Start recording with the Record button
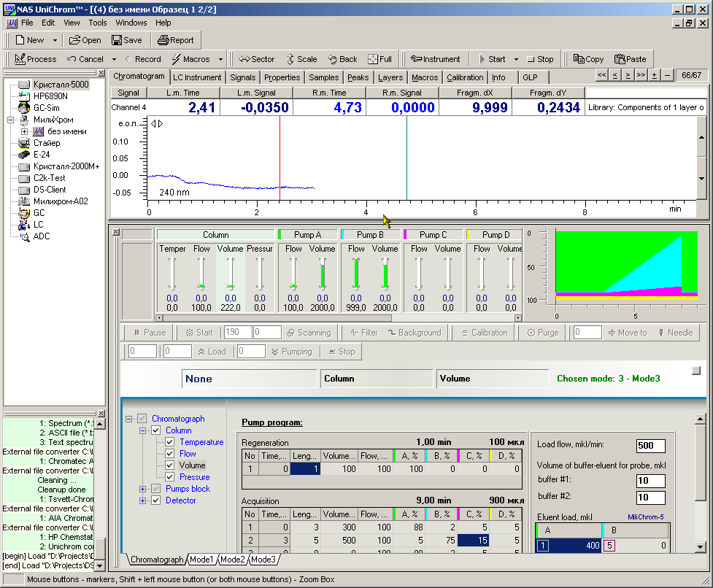 (143, 59)
